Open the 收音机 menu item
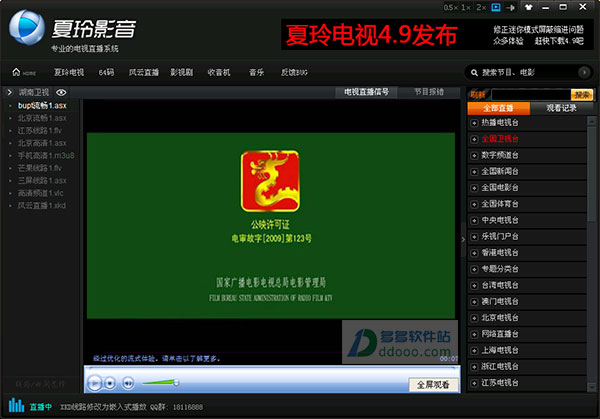 point(219,72)
